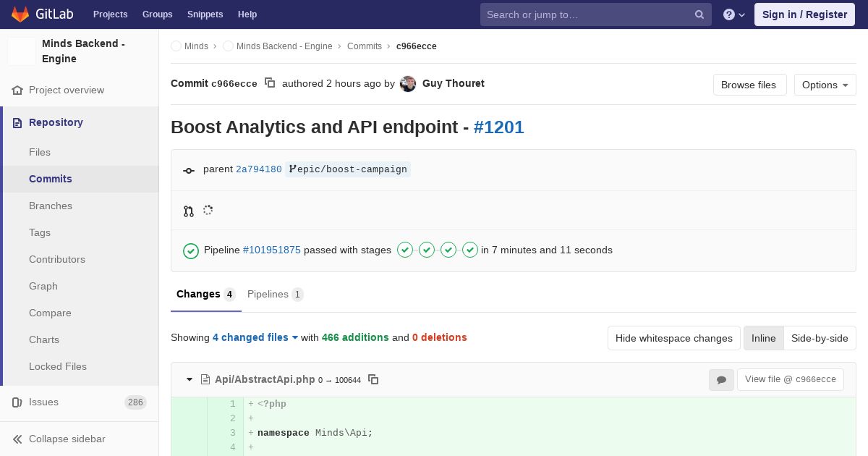Open Minds breadcrumb link

coord(196,46)
